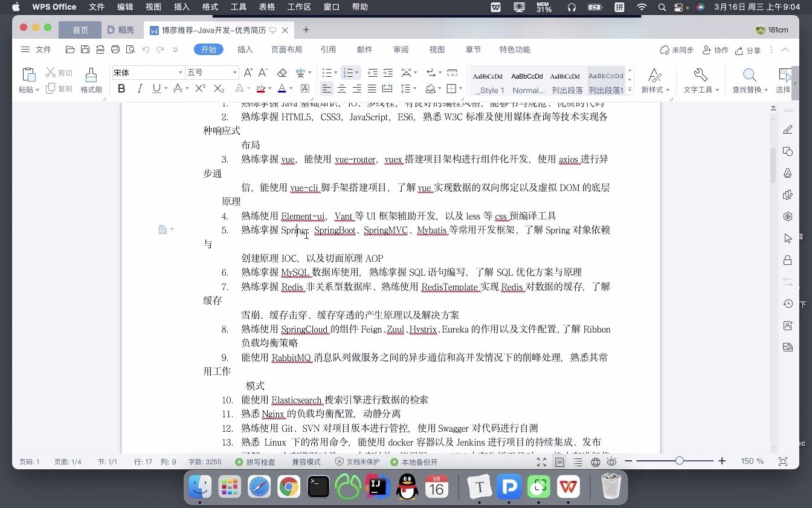Open numbered list style dropdown
Screen dimensions: 812x508
356,73
